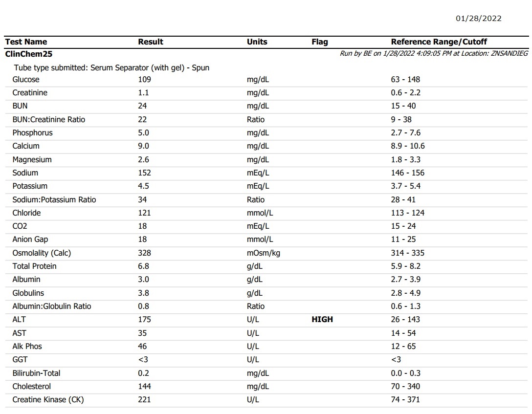The image size is (532, 414).
Task: Click the HIGH flag on the ALT row
Action: 322,320
